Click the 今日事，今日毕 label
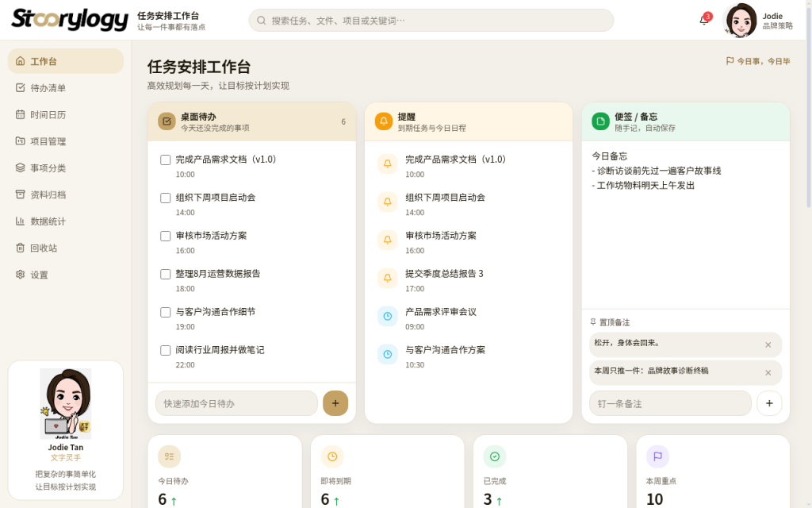 coord(764,61)
